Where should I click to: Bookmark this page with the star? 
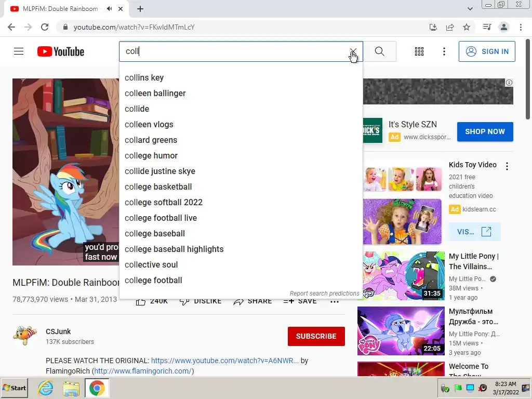pyautogui.click(x=467, y=27)
